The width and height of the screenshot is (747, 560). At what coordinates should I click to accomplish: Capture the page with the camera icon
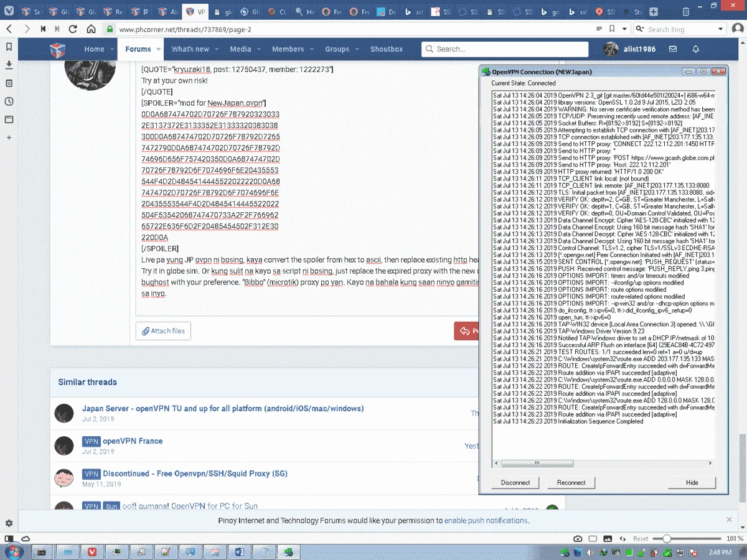578,538
